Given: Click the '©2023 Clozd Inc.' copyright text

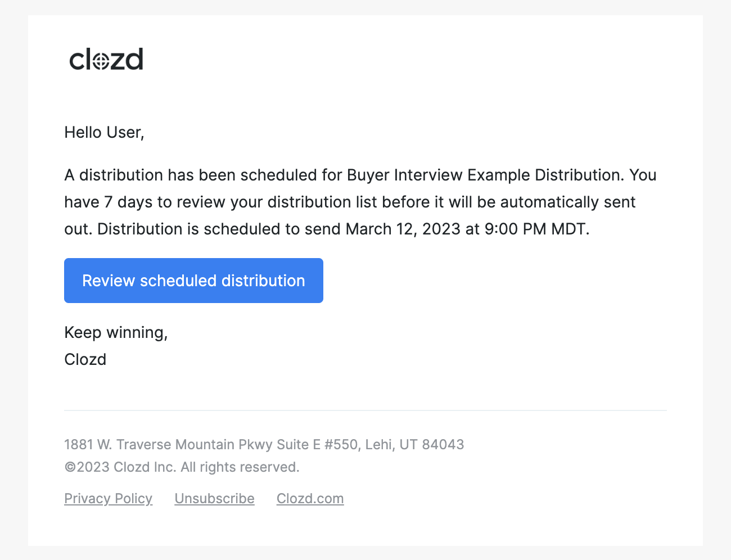Looking at the screenshot, I should (120, 467).
